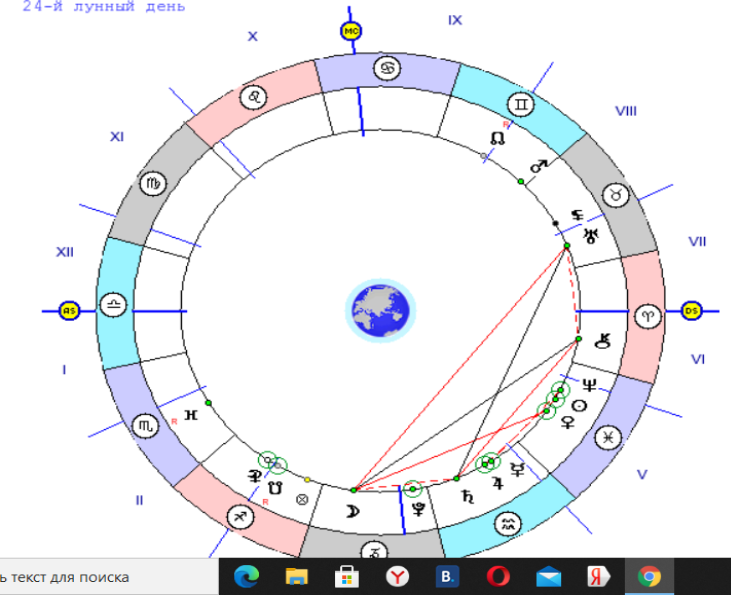The height and width of the screenshot is (595, 731).
Task: Open Microsoft Edge from the taskbar
Action: [245, 576]
